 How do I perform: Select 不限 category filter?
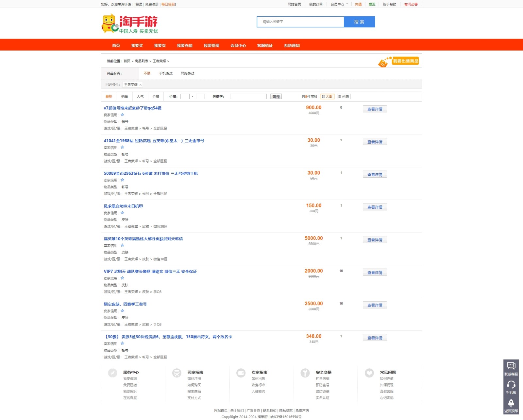147,73
